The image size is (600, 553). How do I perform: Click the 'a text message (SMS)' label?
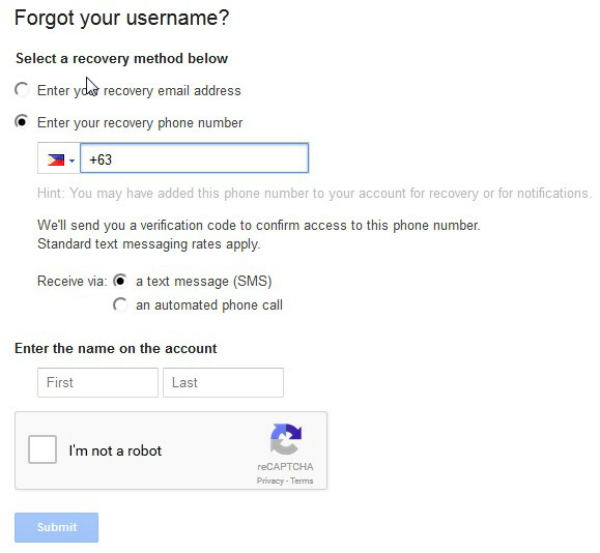point(204,281)
